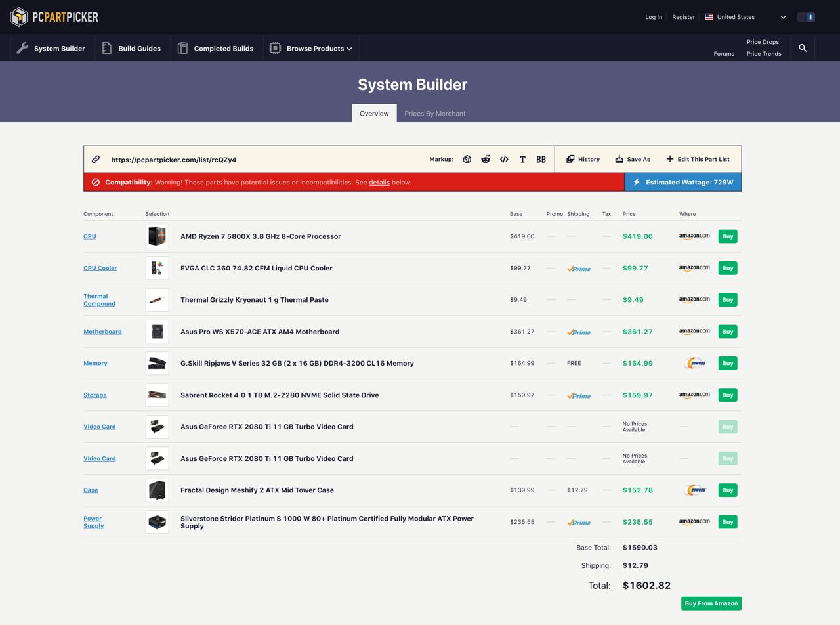Open System Builder in navigation

click(x=51, y=48)
